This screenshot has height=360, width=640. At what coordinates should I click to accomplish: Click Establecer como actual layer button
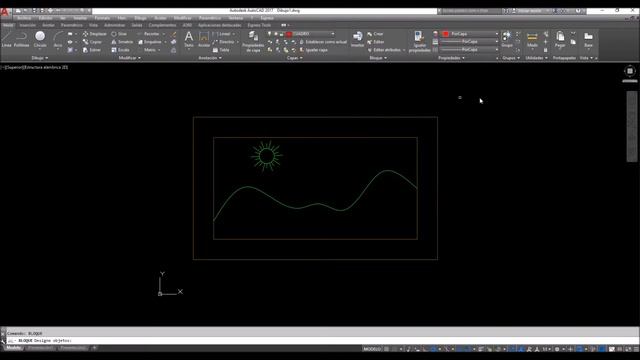pyautogui.click(x=323, y=42)
